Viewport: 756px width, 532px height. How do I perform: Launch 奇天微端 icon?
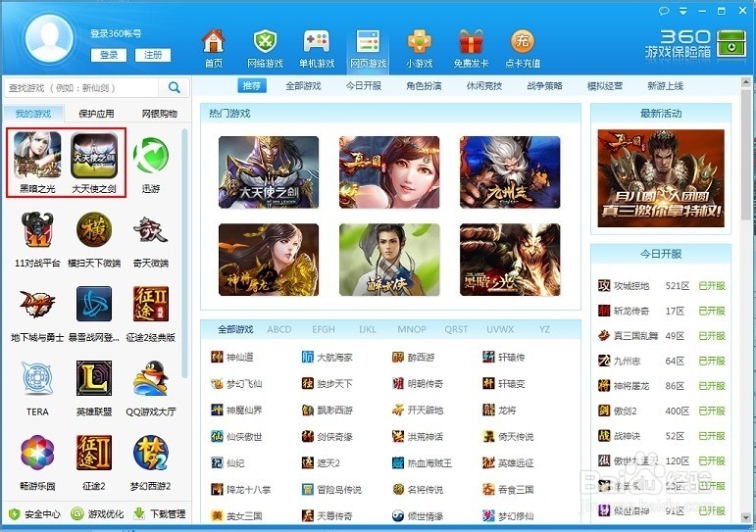click(150, 230)
